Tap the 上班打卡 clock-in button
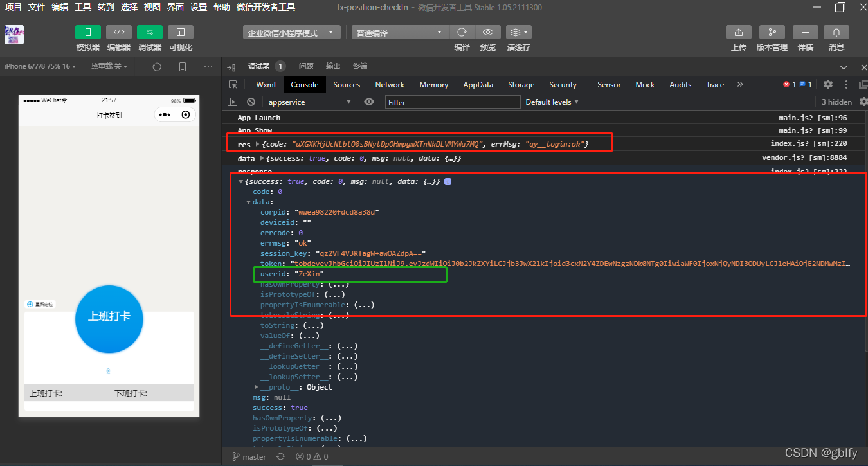Screen dimensions: 868x466 [x=109, y=319]
